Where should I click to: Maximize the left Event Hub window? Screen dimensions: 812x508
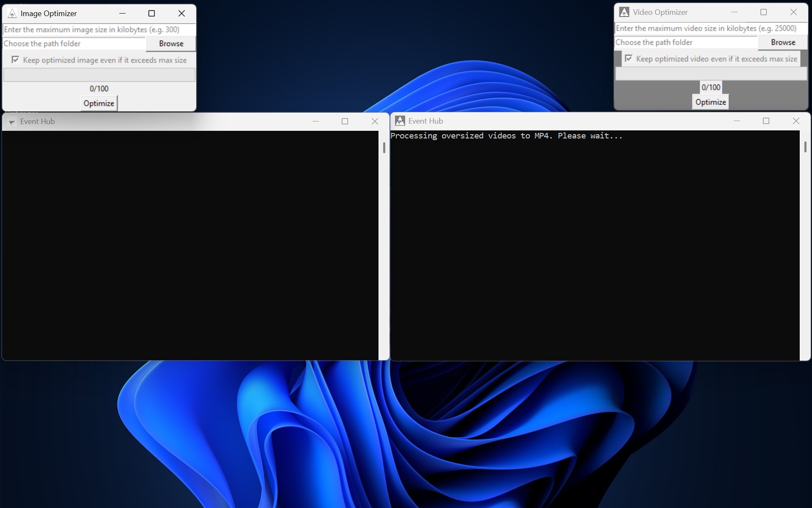tap(345, 121)
